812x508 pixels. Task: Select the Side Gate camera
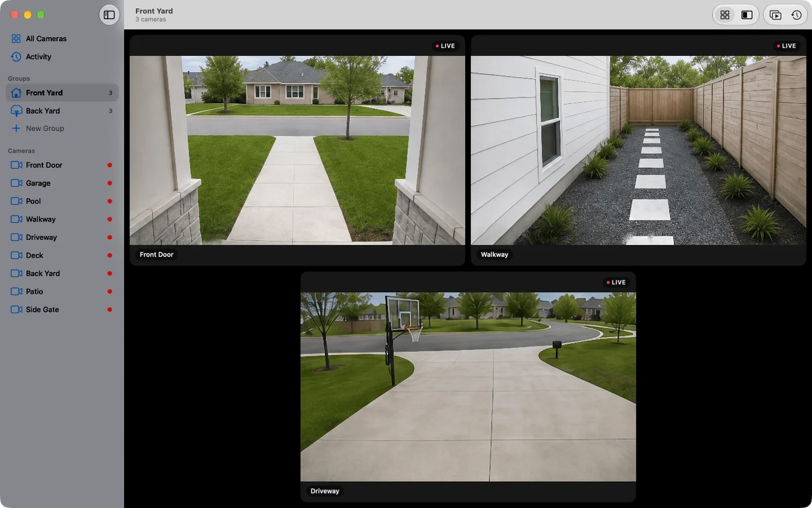[62, 309]
